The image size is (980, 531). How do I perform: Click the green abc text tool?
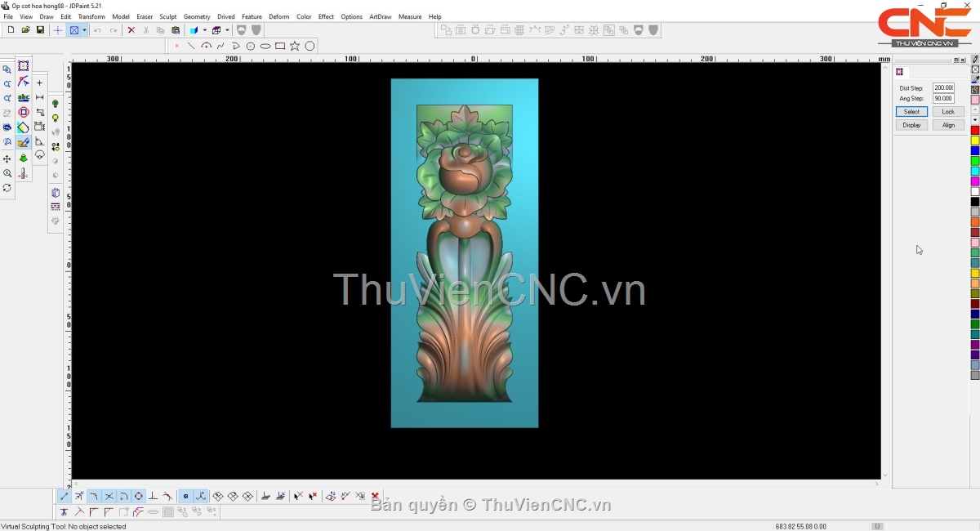click(24, 97)
